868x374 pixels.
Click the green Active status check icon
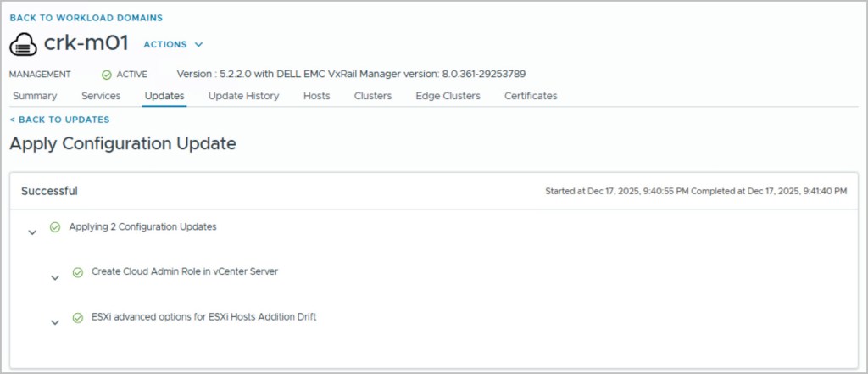click(107, 75)
